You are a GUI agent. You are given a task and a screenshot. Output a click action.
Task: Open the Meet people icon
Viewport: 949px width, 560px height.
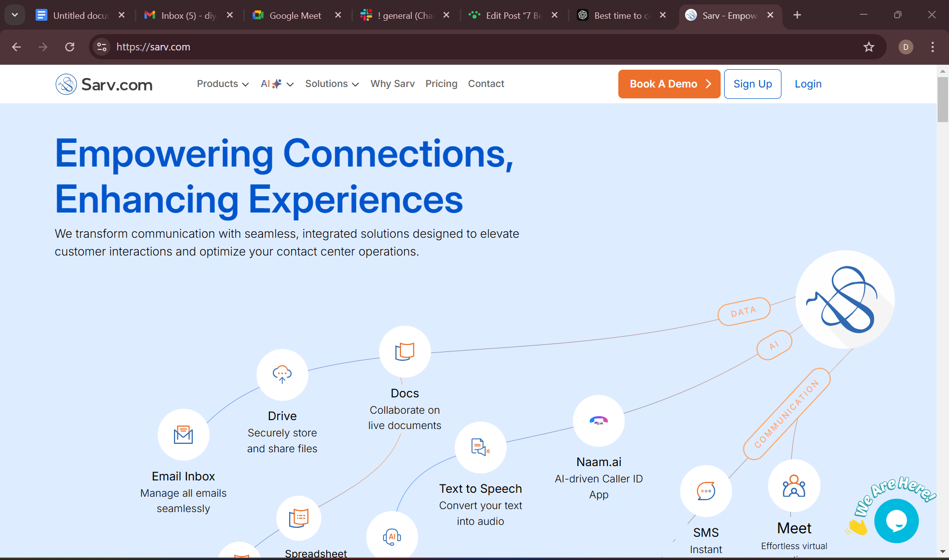click(794, 486)
